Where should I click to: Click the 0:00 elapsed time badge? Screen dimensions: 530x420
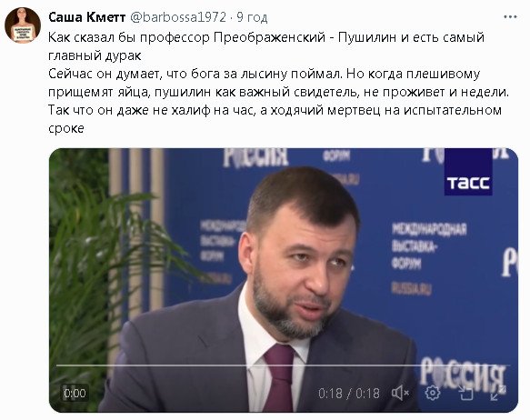(75, 393)
